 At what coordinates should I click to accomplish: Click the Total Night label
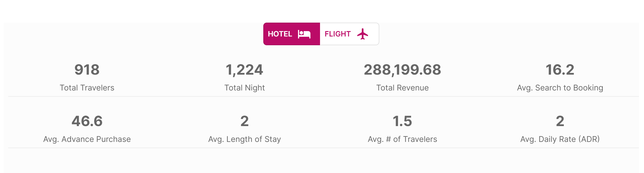coord(244,88)
